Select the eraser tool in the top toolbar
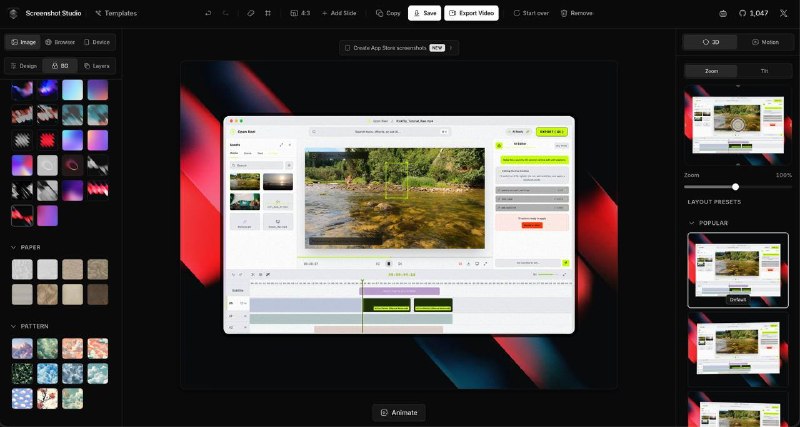 click(x=250, y=13)
